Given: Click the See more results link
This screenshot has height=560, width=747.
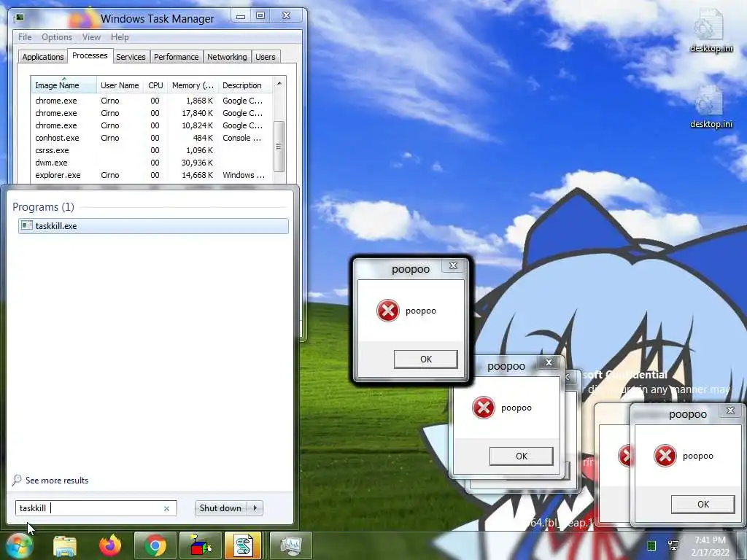Looking at the screenshot, I should point(57,481).
